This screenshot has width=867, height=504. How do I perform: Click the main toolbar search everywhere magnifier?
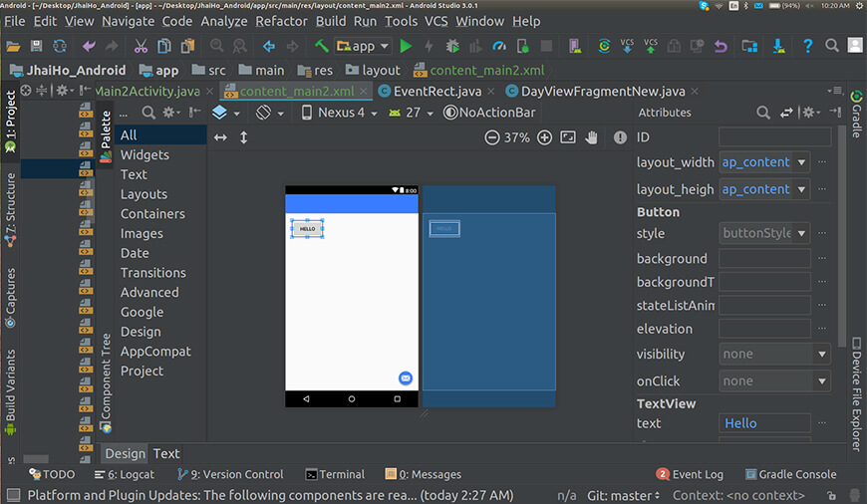[x=831, y=46]
